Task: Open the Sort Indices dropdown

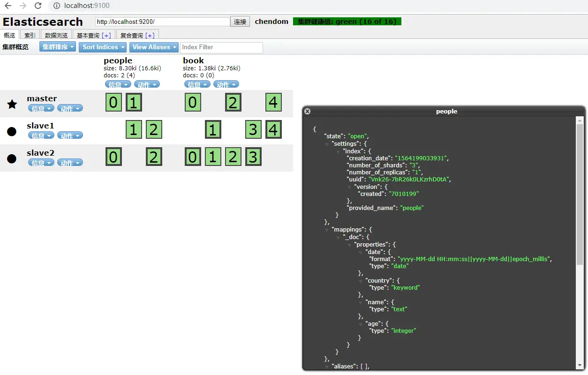Action: (103, 47)
